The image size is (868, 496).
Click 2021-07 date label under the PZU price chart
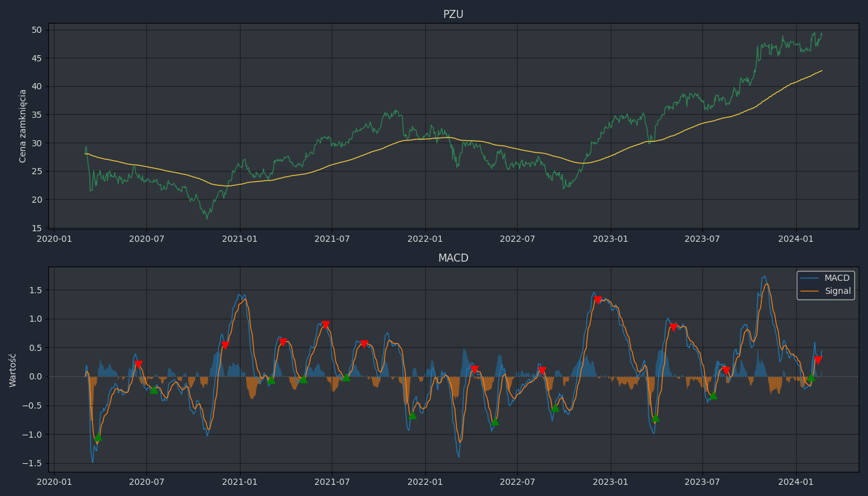point(332,239)
